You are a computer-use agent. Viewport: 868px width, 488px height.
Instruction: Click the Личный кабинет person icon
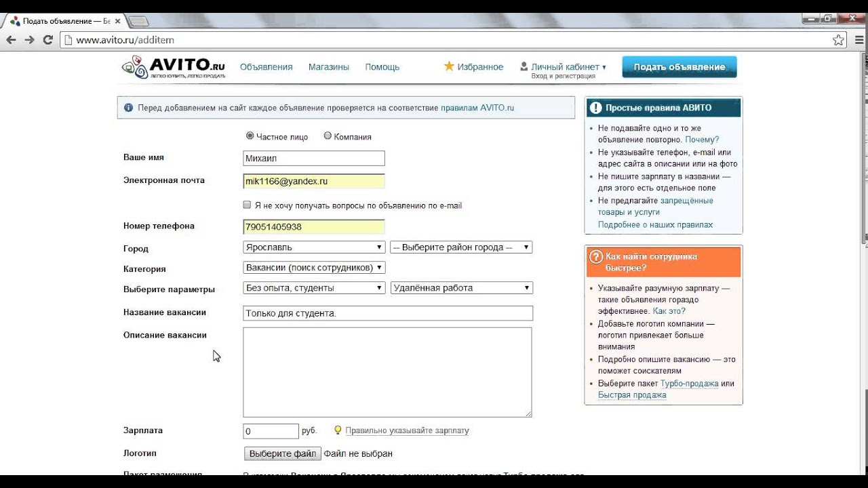(x=524, y=66)
